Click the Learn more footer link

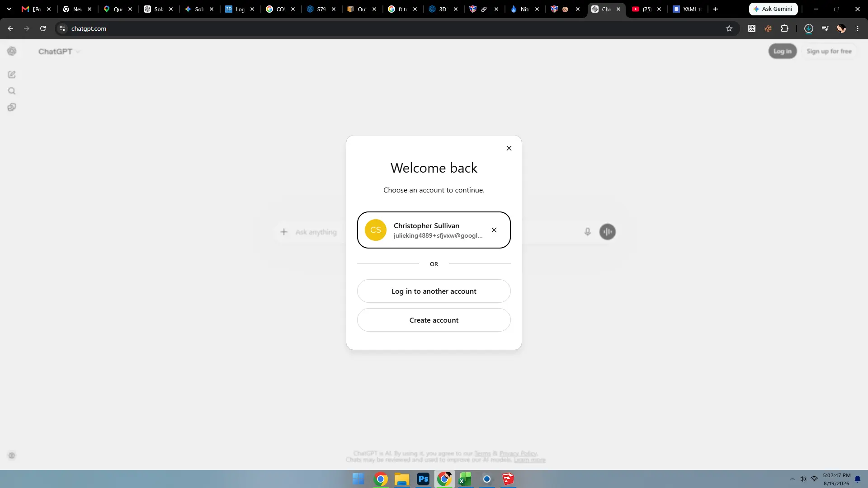530,460
